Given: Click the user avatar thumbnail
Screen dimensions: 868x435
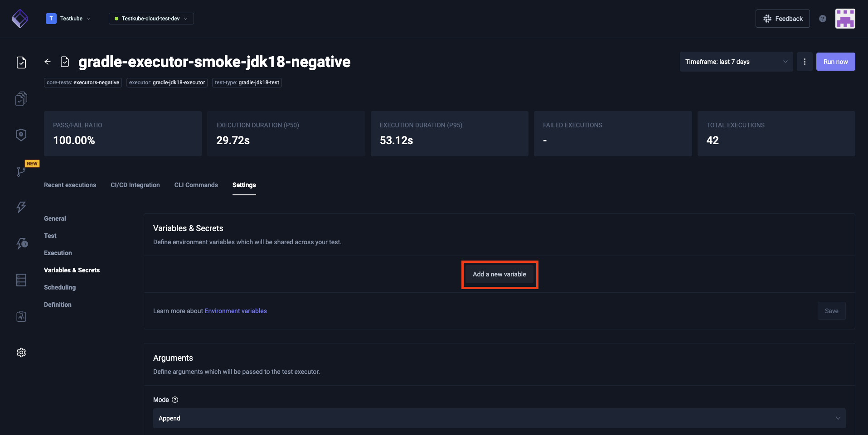Looking at the screenshot, I should [x=845, y=19].
